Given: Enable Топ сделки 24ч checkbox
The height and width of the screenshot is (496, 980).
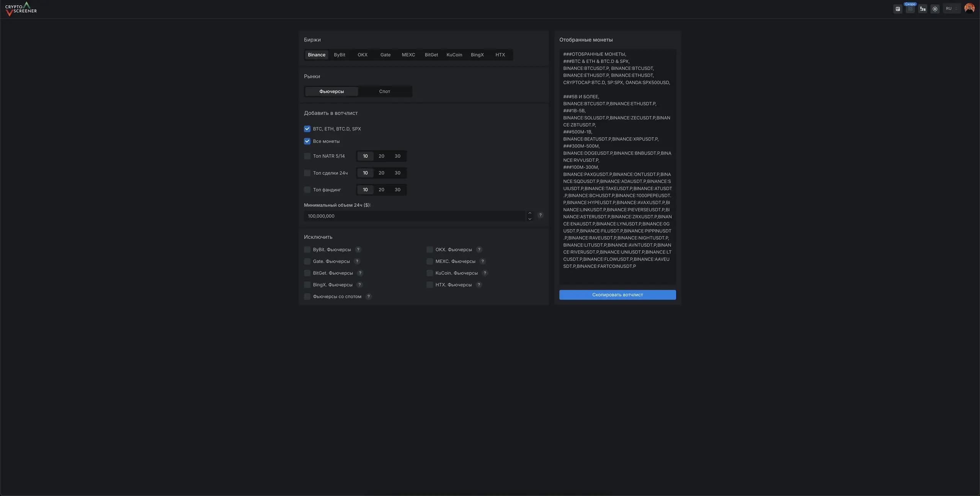Looking at the screenshot, I should [307, 173].
